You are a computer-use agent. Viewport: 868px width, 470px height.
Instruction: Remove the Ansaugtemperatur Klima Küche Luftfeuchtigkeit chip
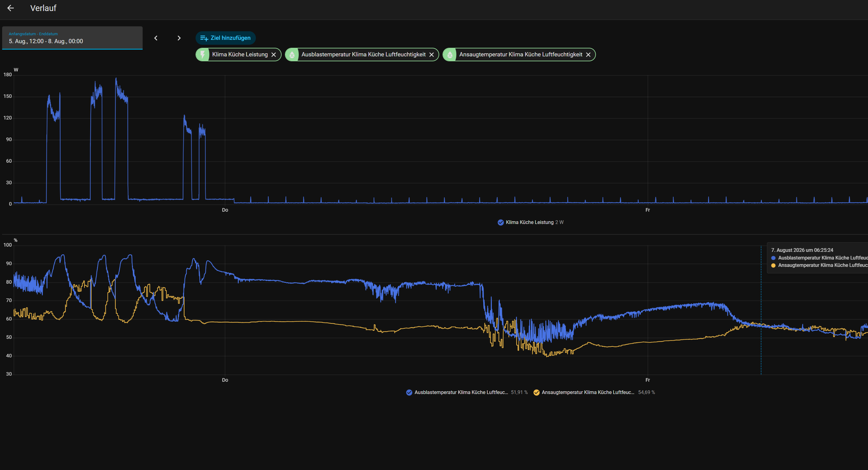pos(588,55)
